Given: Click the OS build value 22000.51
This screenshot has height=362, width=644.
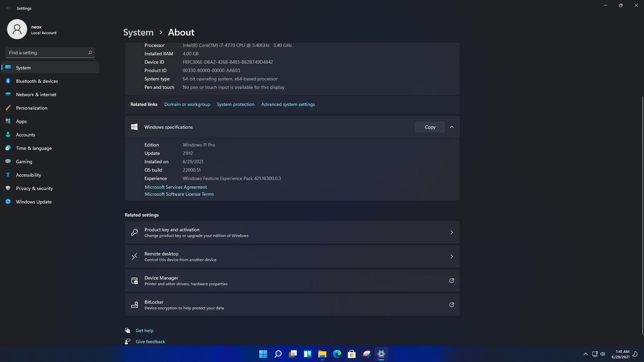Looking at the screenshot, I should pyautogui.click(x=192, y=170).
